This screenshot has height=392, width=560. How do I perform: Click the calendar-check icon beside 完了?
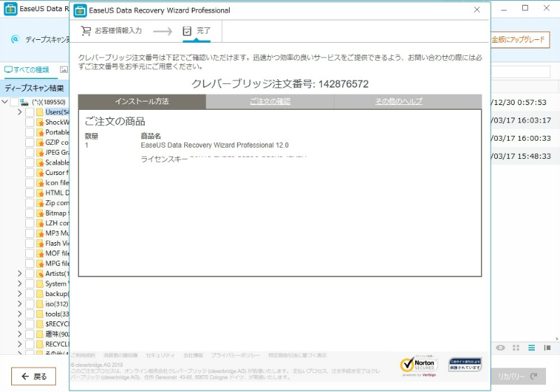pos(187,31)
